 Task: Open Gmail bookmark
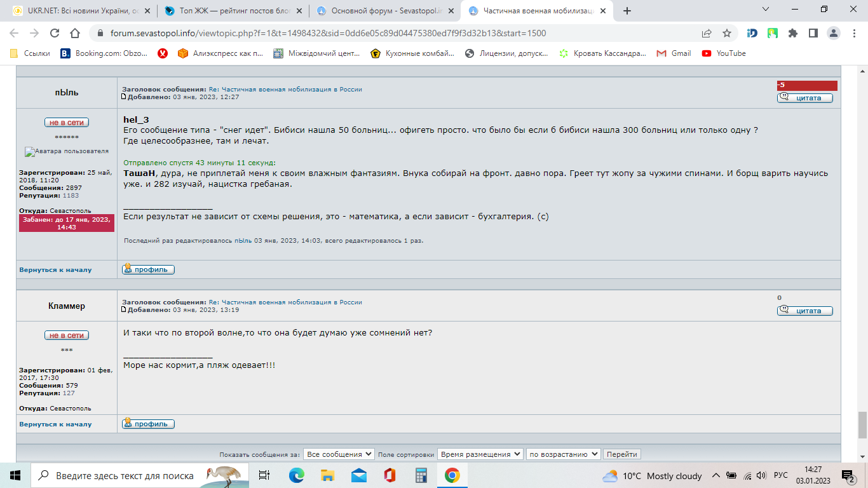click(674, 53)
